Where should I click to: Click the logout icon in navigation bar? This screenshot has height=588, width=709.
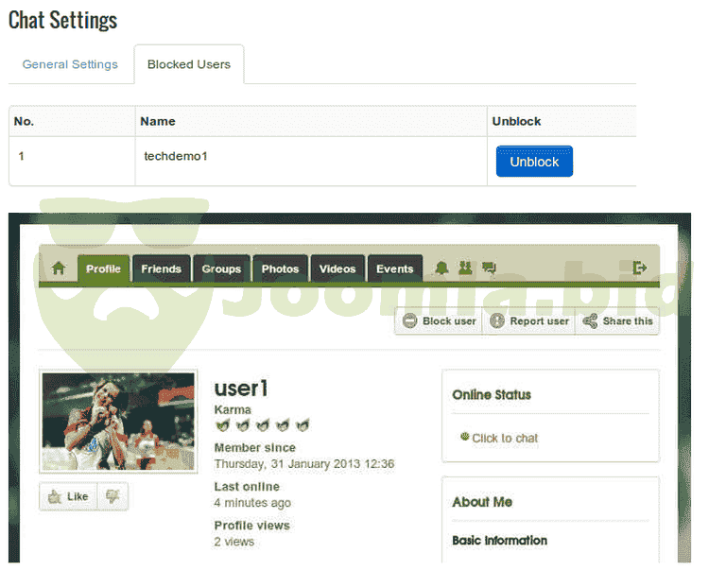tap(640, 268)
